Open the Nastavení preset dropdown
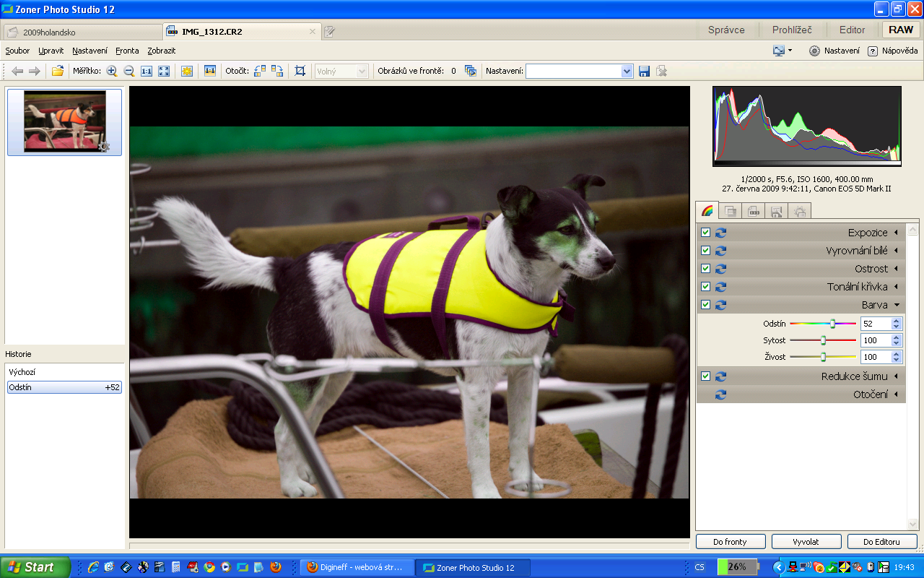Screen dimensions: 924x578 coord(627,71)
